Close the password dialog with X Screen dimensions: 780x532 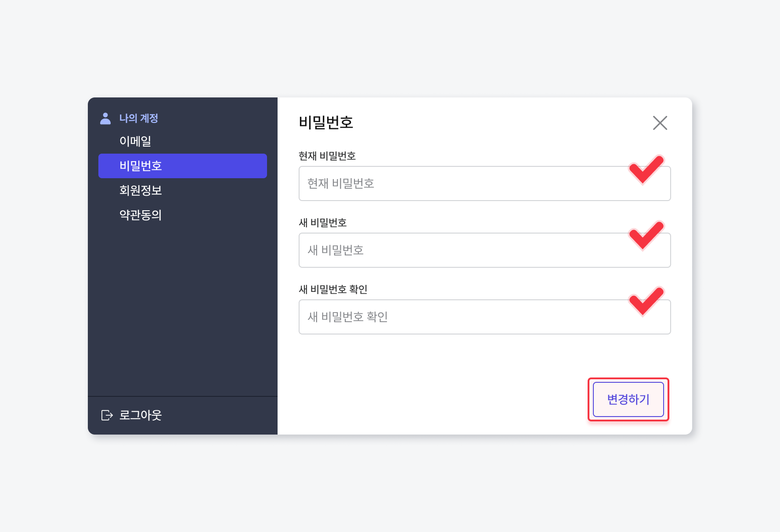click(660, 123)
